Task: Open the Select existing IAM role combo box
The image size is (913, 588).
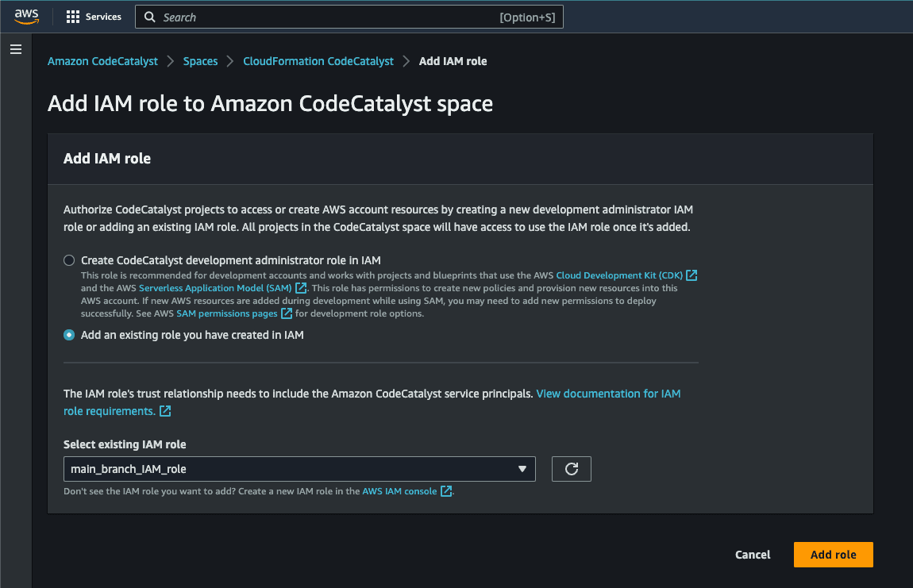Action: pos(299,469)
